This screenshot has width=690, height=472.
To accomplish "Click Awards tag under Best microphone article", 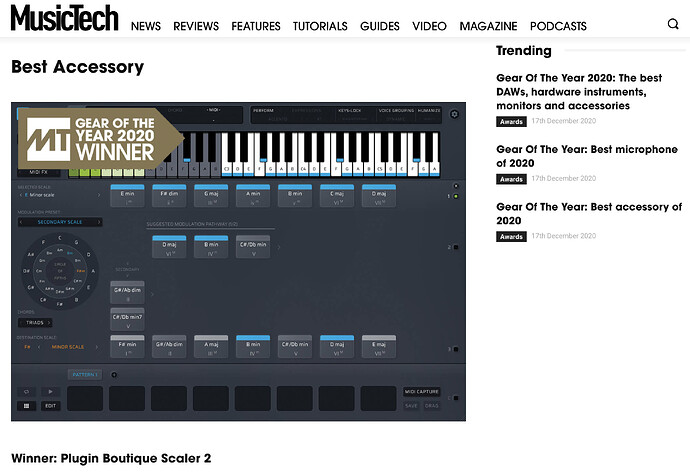I will 511,179.
